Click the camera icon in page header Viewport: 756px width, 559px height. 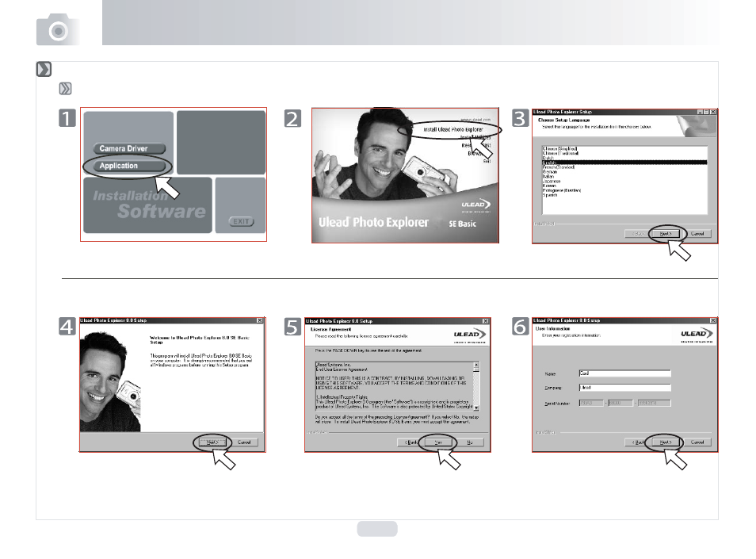(x=58, y=29)
